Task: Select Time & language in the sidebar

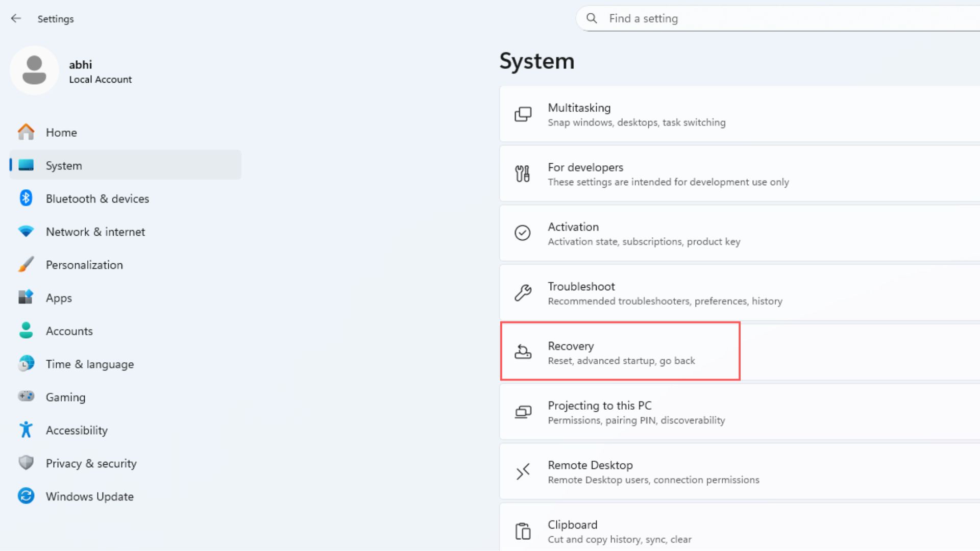Action: click(89, 364)
